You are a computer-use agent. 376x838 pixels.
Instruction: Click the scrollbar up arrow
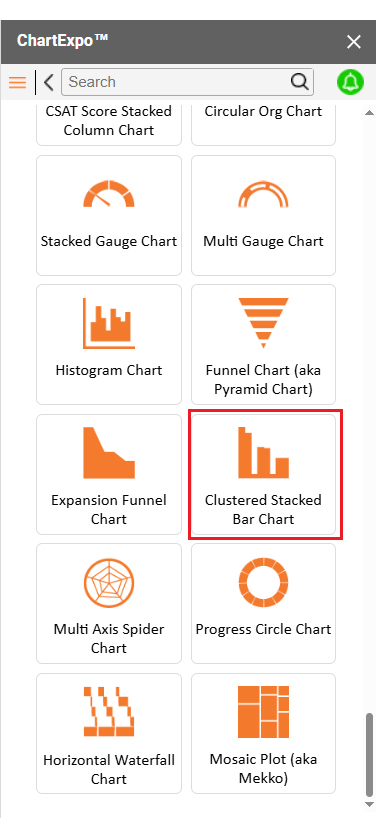click(369, 112)
